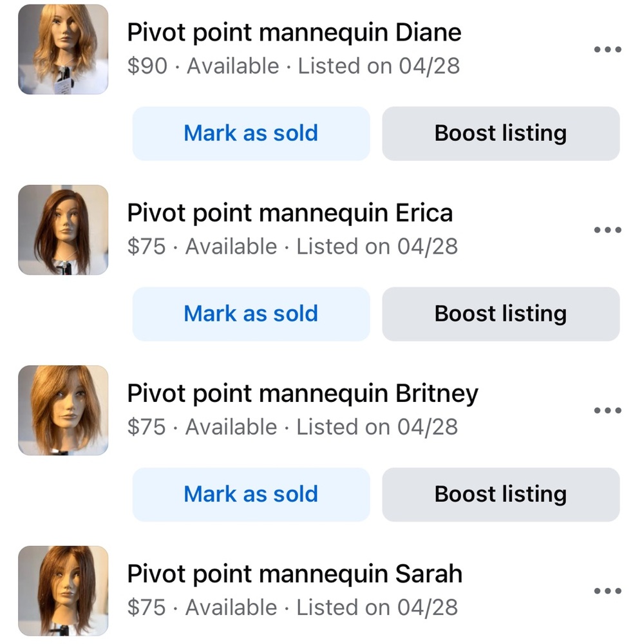644x644 pixels.
Task: Boost the Diane mannequin listing
Action: [x=500, y=133]
